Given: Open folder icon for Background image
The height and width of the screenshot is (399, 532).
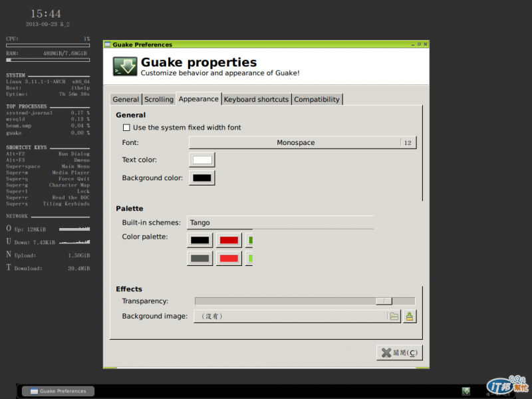Looking at the screenshot, I should pos(394,317).
